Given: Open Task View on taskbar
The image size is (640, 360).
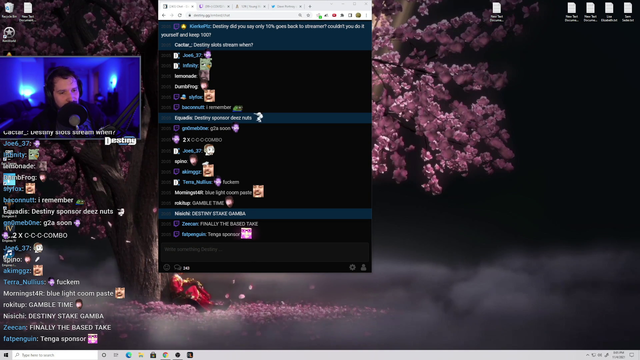Looking at the screenshot, I should [116, 355].
